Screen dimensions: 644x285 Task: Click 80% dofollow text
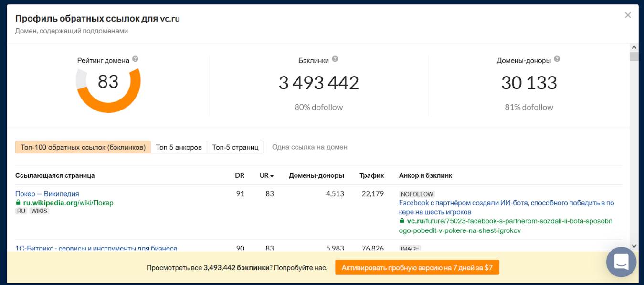[319, 107]
